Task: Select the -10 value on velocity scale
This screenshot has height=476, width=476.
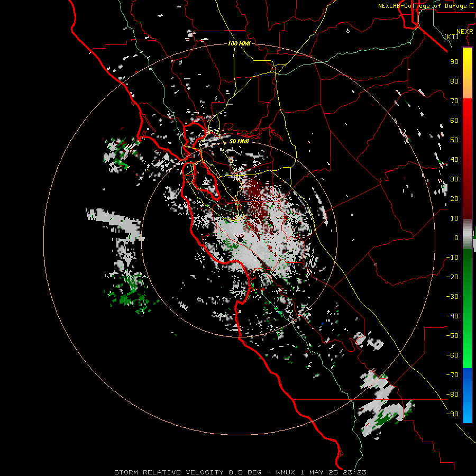Action: coord(452,258)
